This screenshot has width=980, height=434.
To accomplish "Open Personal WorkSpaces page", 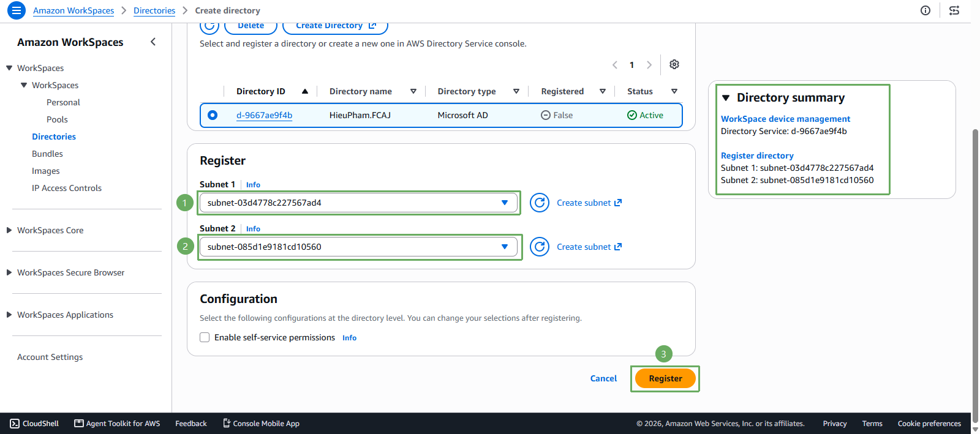I will (x=63, y=102).
